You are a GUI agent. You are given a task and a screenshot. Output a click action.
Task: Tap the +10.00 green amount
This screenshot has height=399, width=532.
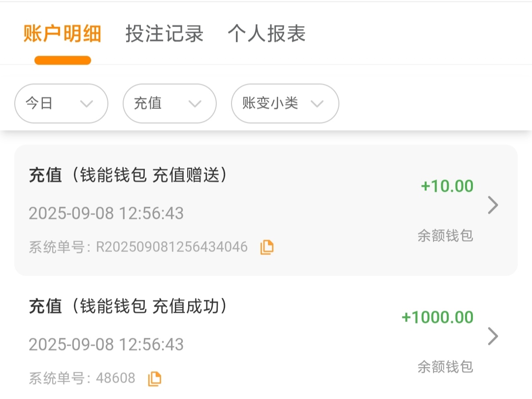447,186
